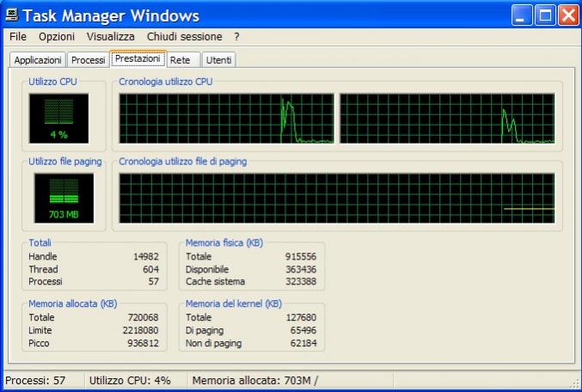Click the Limite value 2218080
This screenshot has width=582, height=392.
[x=141, y=330]
